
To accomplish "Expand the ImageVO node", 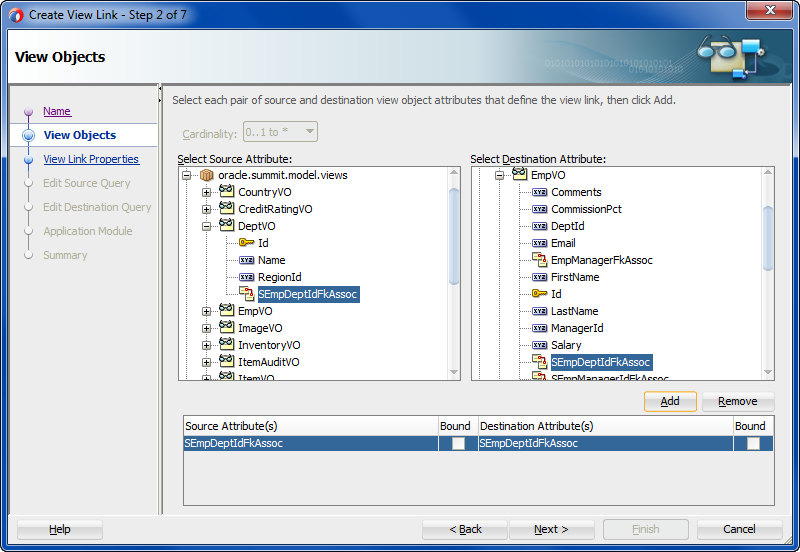I will [x=206, y=328].
